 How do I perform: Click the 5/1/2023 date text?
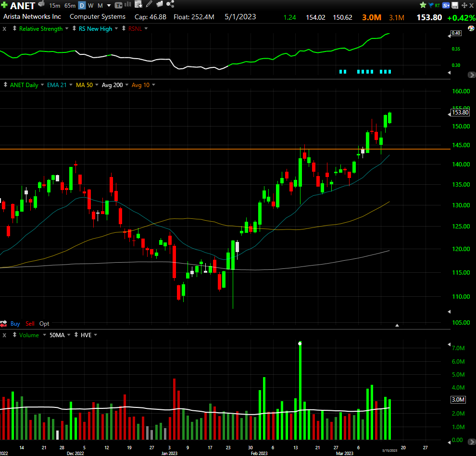coord(240,17)
